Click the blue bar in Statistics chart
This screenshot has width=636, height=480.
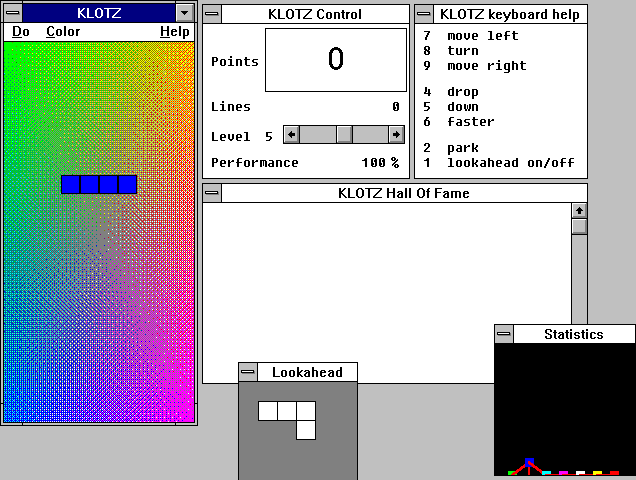coord(529,463)
